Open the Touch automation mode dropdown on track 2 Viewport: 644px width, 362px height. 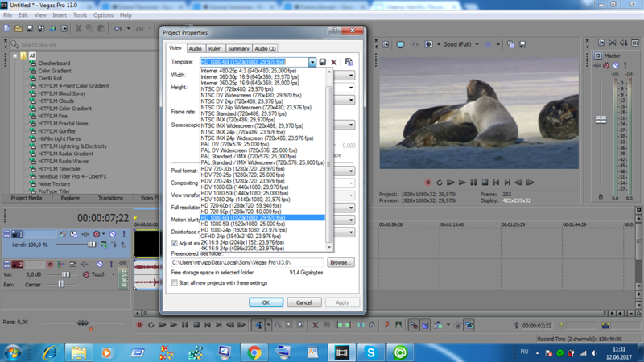click(114, 274)
